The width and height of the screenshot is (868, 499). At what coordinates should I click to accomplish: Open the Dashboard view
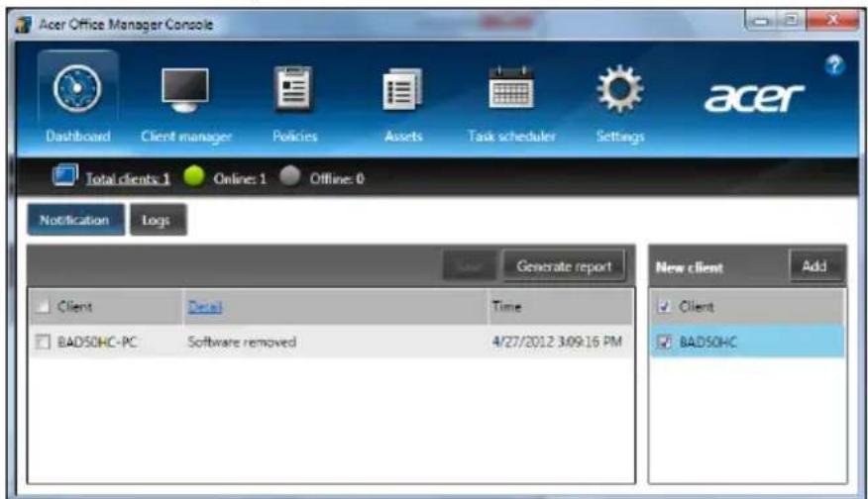[x=77, y=97]
